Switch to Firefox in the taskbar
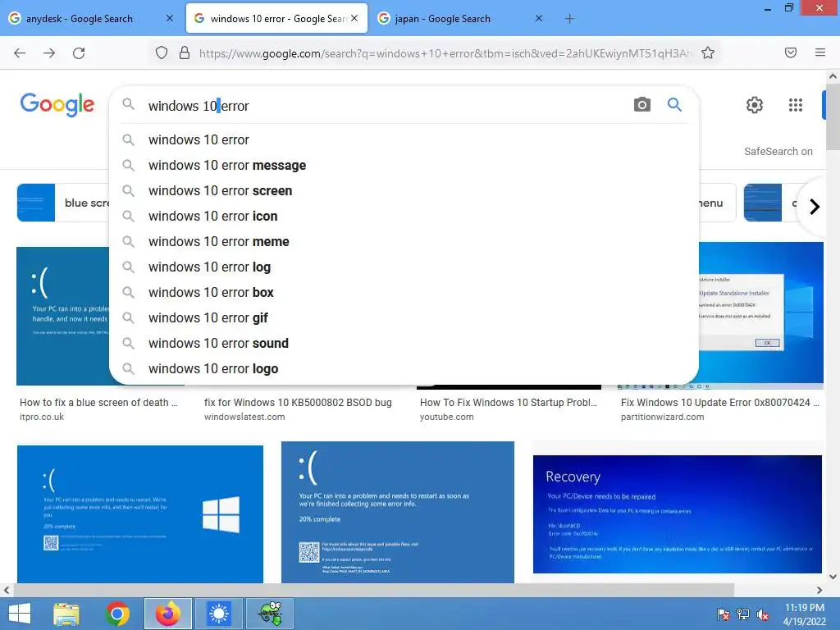840x630 pixels. tap(167, 614)
